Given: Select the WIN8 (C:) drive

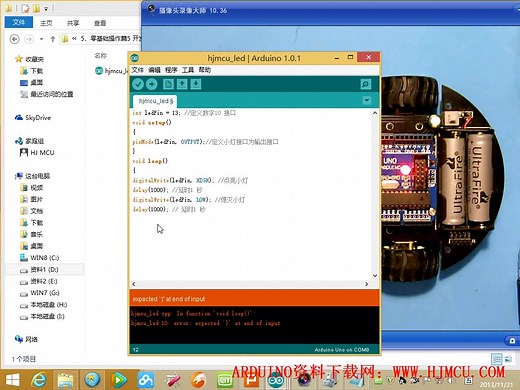Looking at the screenshot, I should point(45,258).
